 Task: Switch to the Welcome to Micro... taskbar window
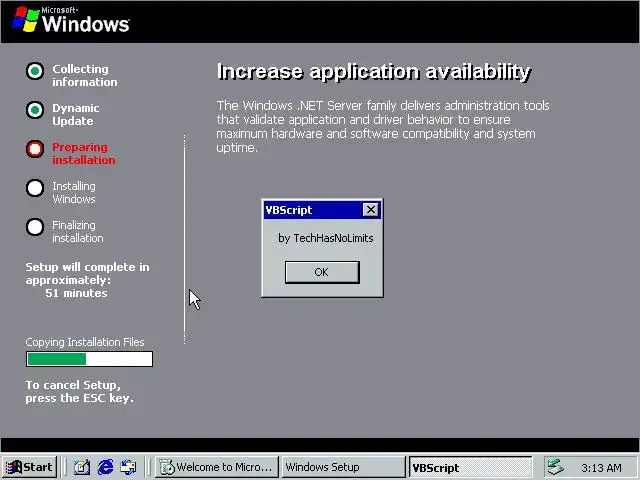(x=216, y=467)
